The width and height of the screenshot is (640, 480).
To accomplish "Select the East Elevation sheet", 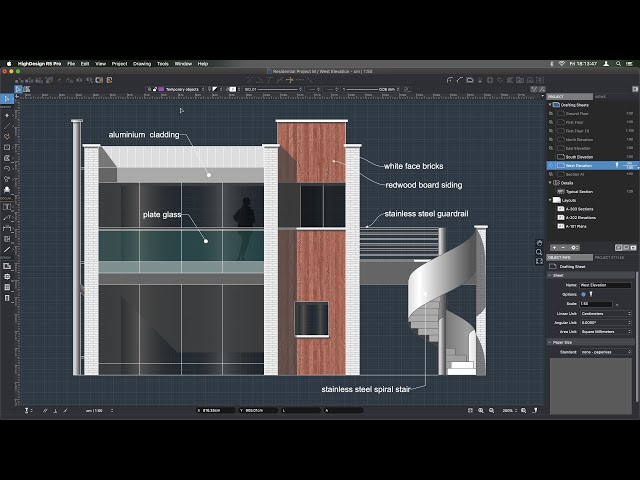I will coord(578,148).
